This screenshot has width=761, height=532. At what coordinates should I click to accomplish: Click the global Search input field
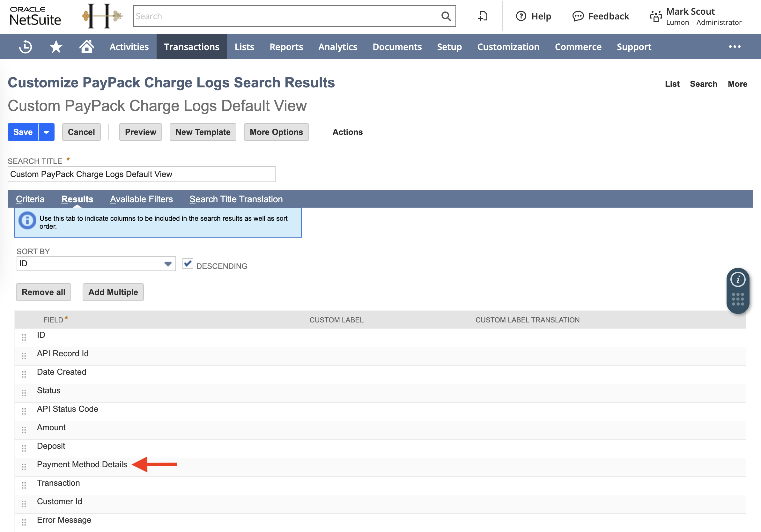click(287, 16)
